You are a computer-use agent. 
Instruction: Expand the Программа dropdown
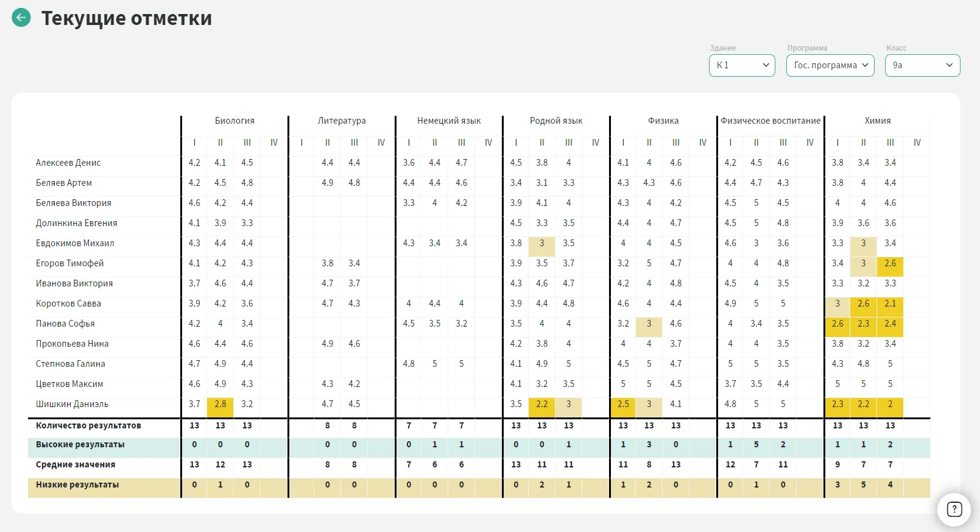point(830,65)
